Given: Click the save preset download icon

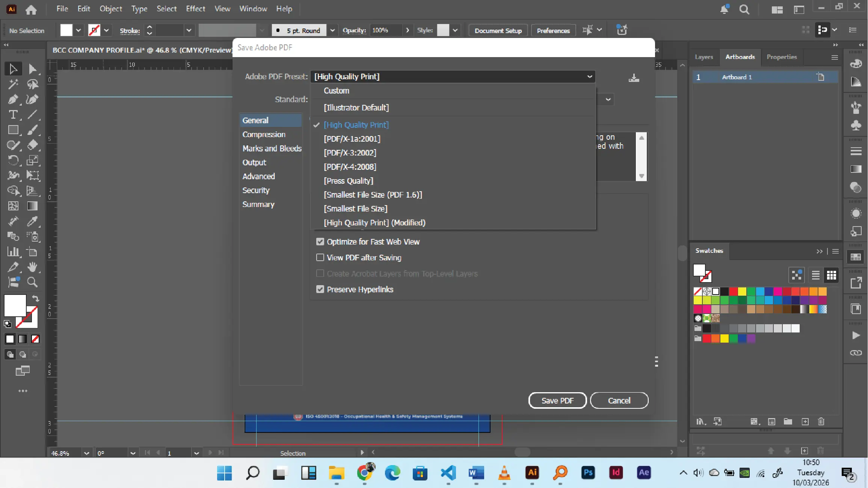Looking at the screenshot, I should tap(634, 78).
